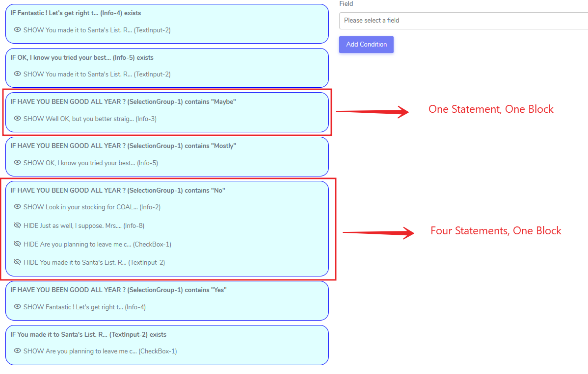Select the condition header containing "Maybe"

coord(123,101)
